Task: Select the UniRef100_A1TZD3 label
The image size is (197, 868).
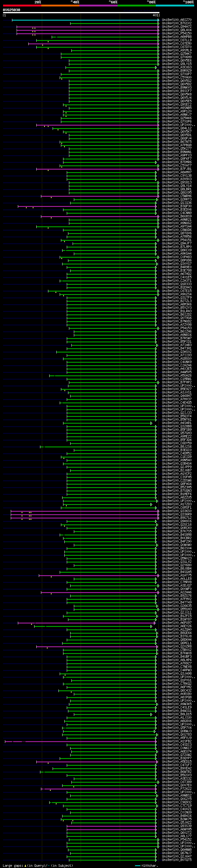Action: click(x=176, y=504)
